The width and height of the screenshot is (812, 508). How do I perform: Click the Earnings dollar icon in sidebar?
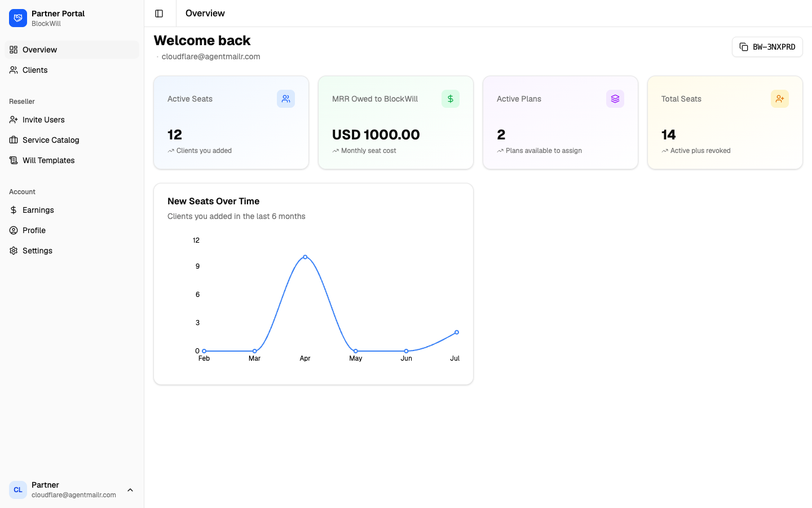click(14, 210)
